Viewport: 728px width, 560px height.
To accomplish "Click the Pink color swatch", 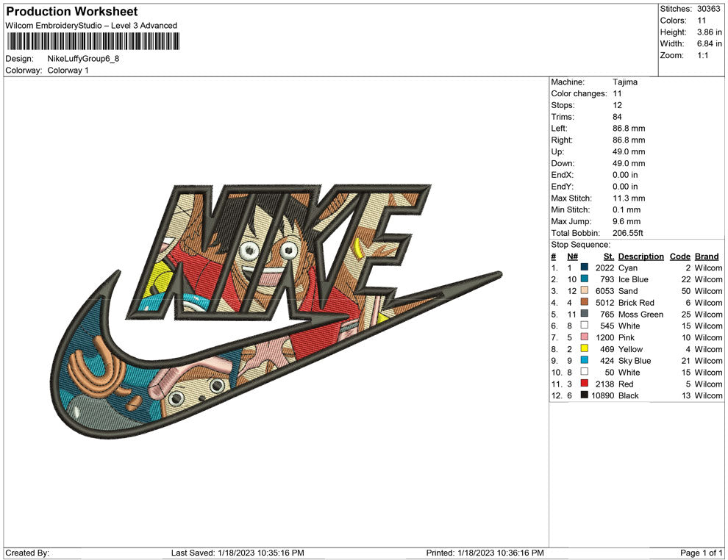I will coord(585,337).
